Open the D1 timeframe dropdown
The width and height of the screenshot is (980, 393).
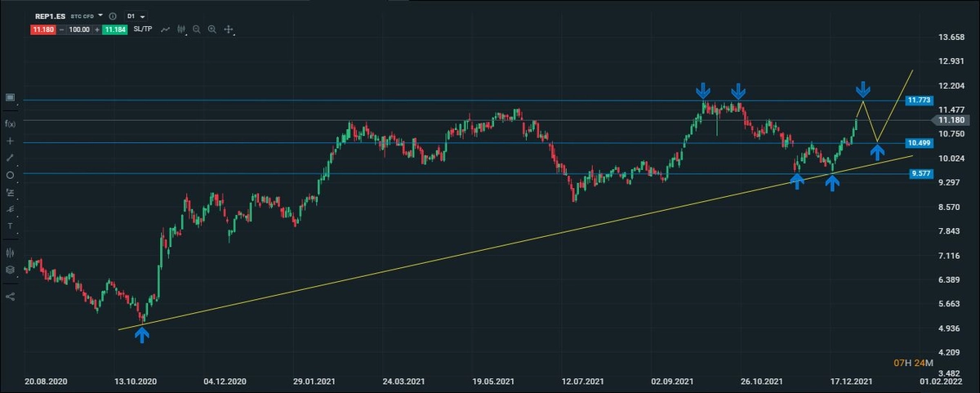point(135,16)
